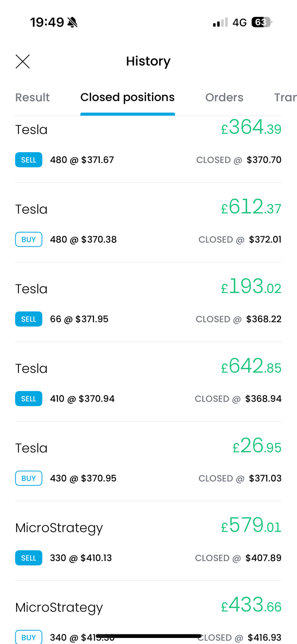Select the Closed positions tab
Image resolution: width=297 pixels, height=644 pixels.
tap(127, 97)
